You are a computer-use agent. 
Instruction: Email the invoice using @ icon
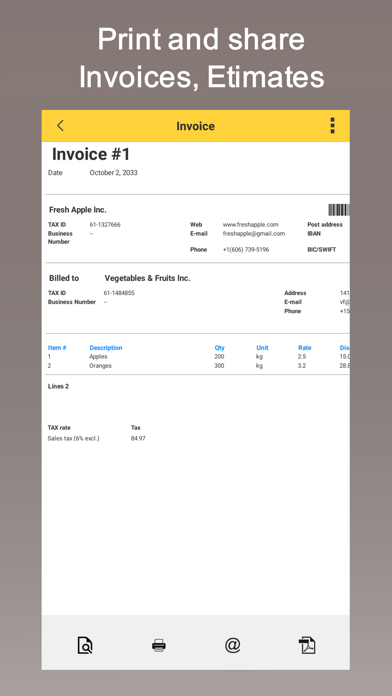(x=233, y=645)
